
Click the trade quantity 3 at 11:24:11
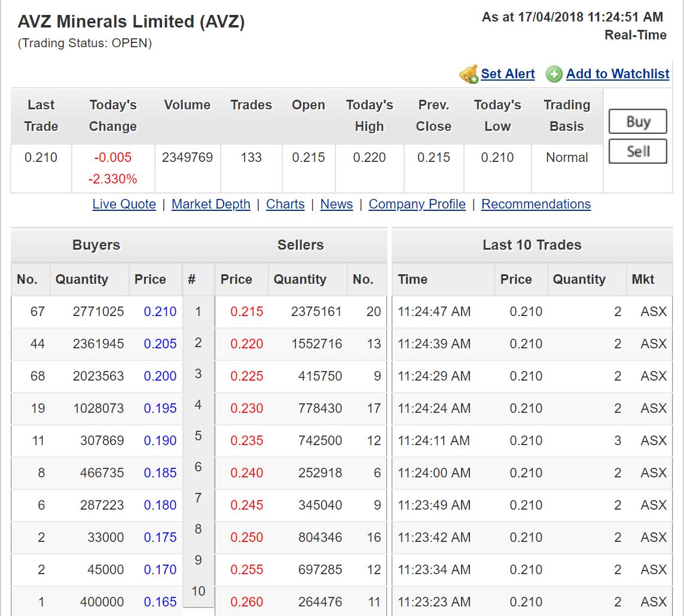[618, 441]
